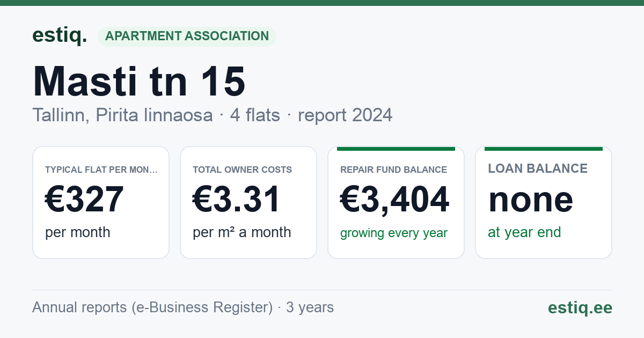Select the Apartment Association badge

pyautogui.click(x=187, y=36)
